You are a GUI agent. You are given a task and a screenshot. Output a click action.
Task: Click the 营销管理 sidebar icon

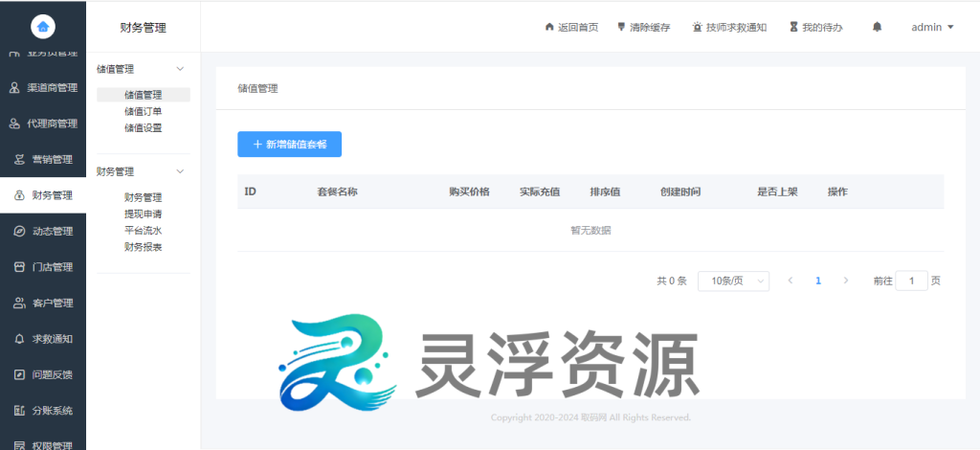19,159
